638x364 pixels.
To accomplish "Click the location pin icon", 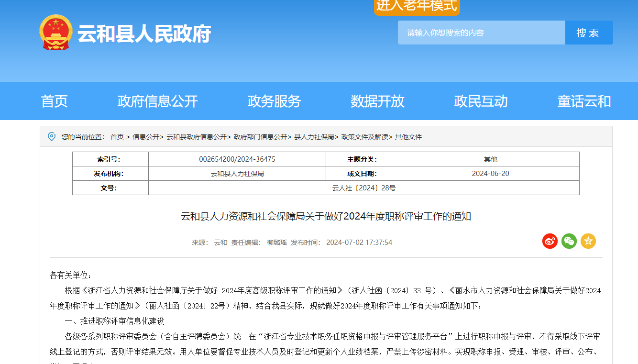I will tap(52, 137).
